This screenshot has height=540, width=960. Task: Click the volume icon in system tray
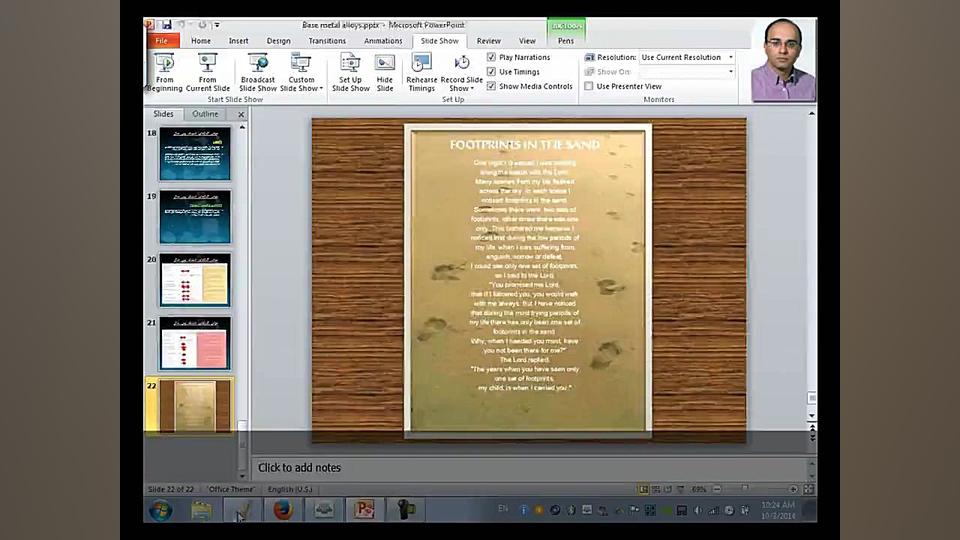coord(697,510)
